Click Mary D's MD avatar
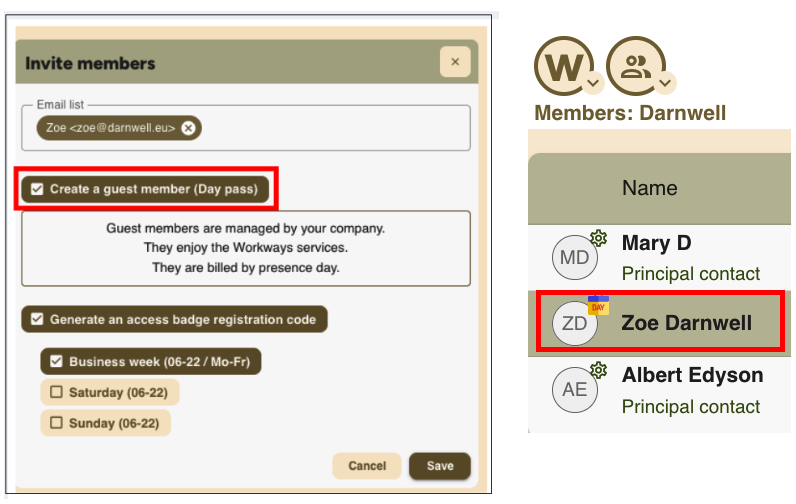Viewport: 796px width, 504px height. tap(574, 258)
